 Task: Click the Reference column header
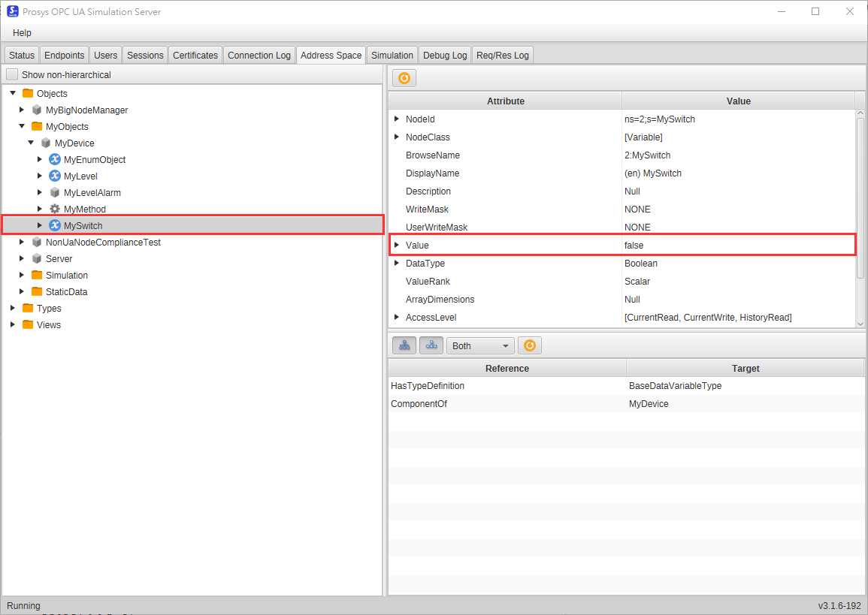point(507,369)
